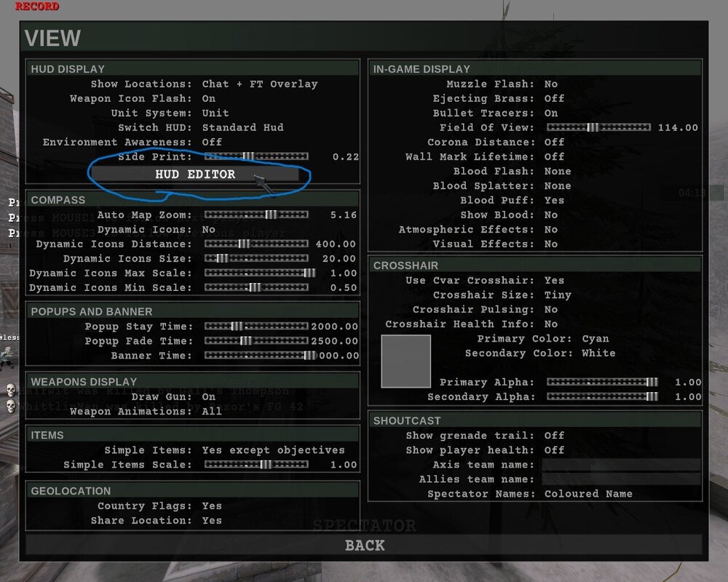Change Blood Splatter value None
The width and height of the screenshot is (728, 582).
pyautogui.click(x=558, y=186)
